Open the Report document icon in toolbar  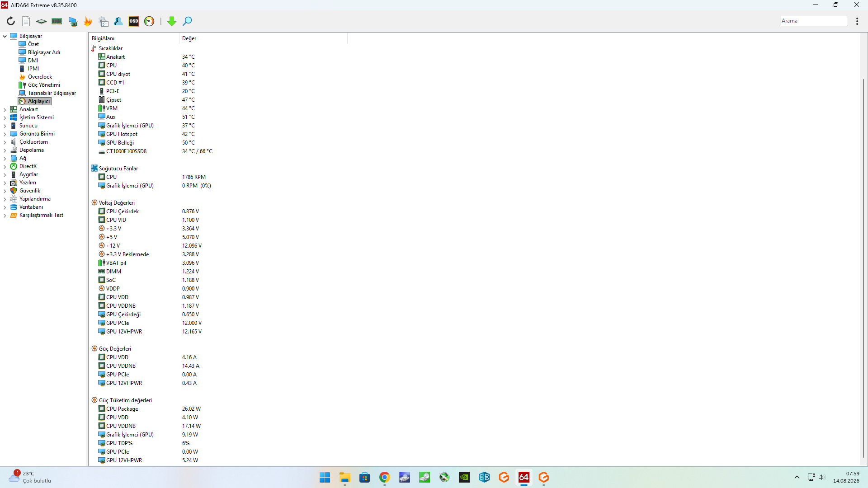pyautogui.click(x=26, y=21)
